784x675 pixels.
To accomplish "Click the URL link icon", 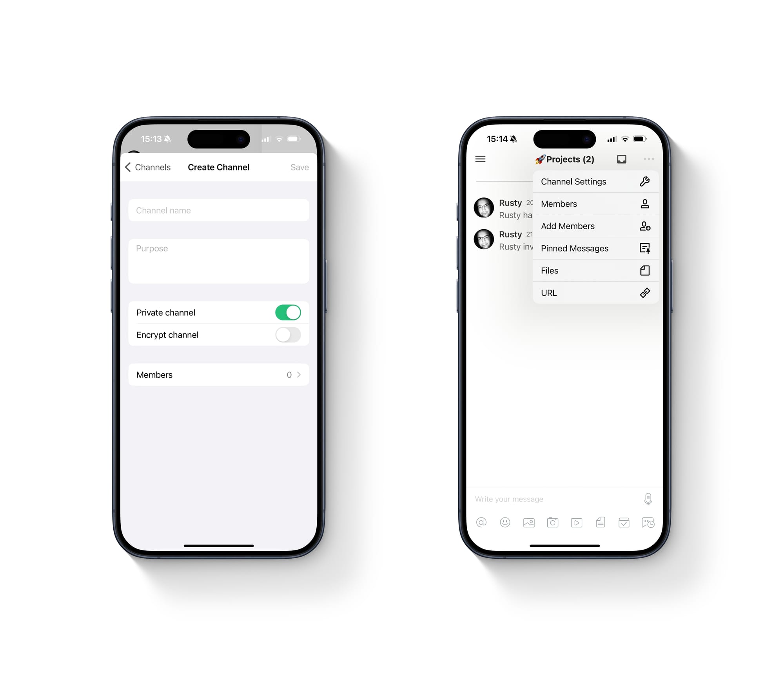I will [x=644, y=293].
